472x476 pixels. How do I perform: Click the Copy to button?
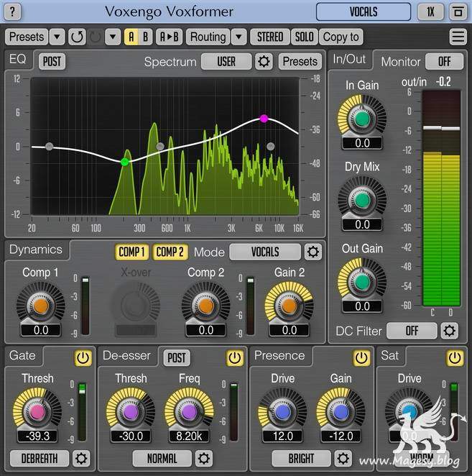(x=341, y=37)
